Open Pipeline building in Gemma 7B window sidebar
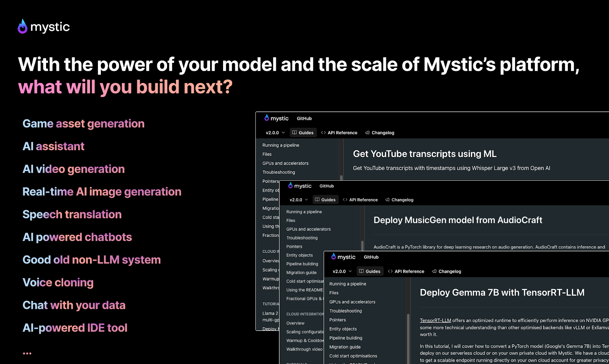Screen dimensions: 609x364 coord(346,338)
